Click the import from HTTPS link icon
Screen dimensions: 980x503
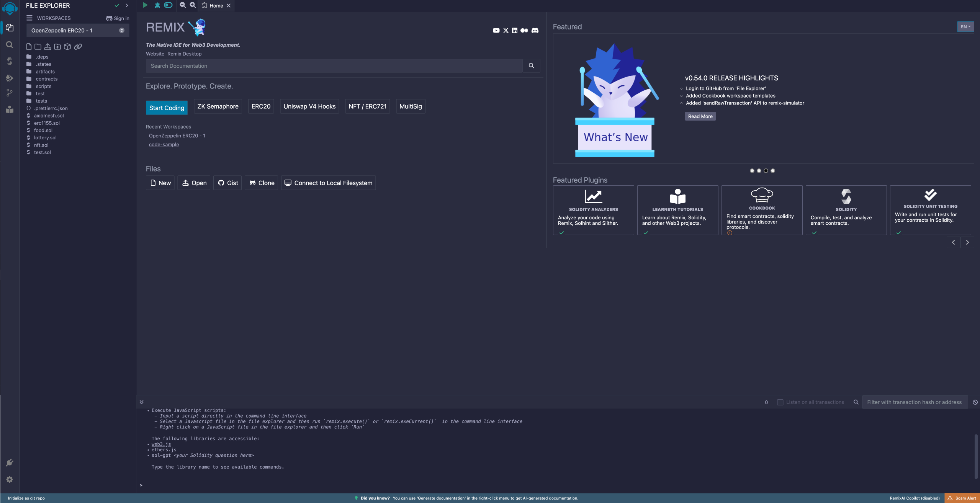coord(78,47)
